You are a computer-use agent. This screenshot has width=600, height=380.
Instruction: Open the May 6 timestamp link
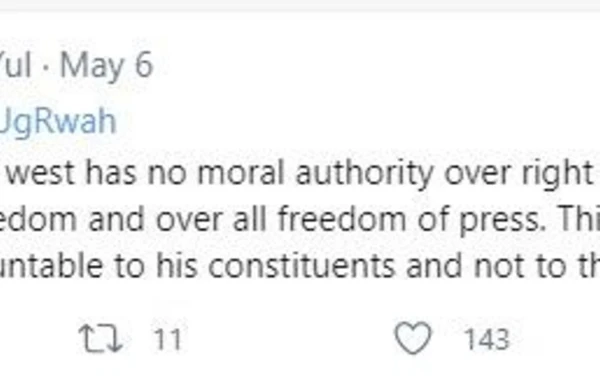click(107, 66)
